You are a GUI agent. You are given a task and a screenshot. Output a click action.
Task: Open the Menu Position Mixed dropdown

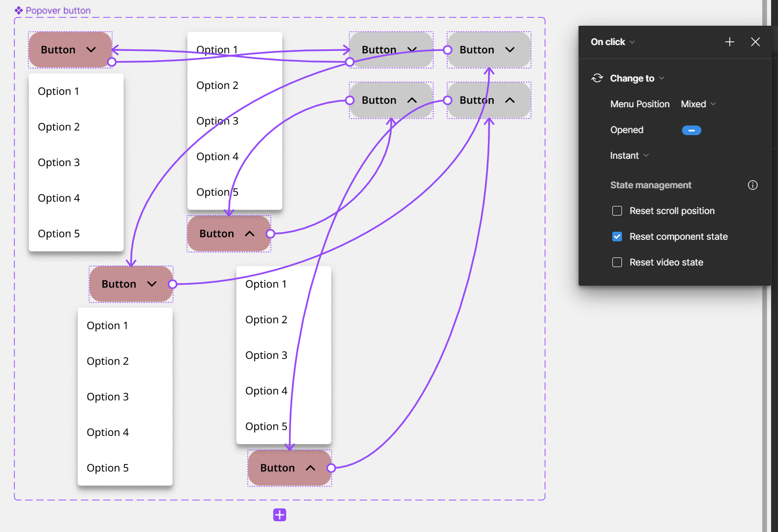pyautogui.click(x=698, y=104)
